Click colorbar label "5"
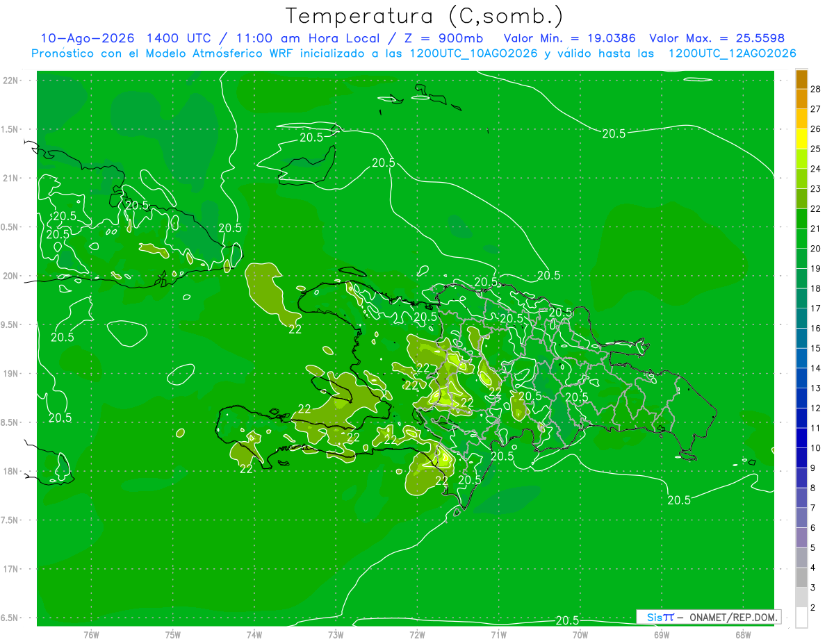 click(813, 548)
